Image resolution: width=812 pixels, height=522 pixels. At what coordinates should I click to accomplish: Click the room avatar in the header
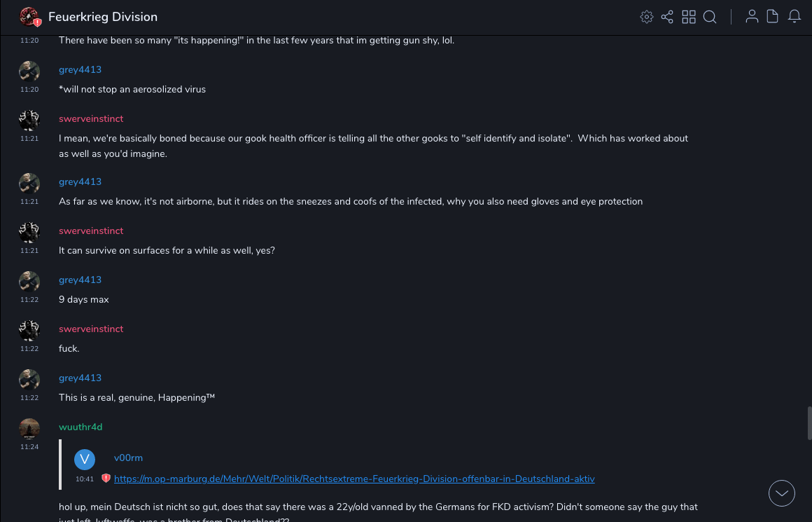click(29, 17)
